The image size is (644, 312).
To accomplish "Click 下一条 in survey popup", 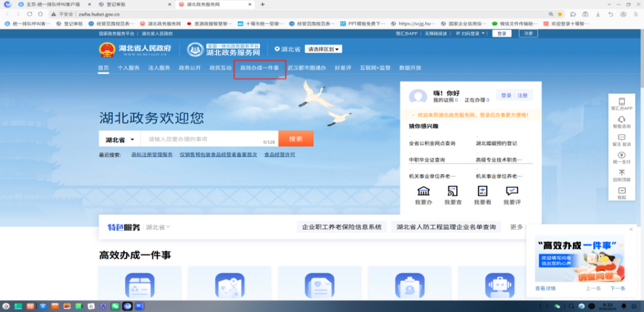I will point(618,289).
